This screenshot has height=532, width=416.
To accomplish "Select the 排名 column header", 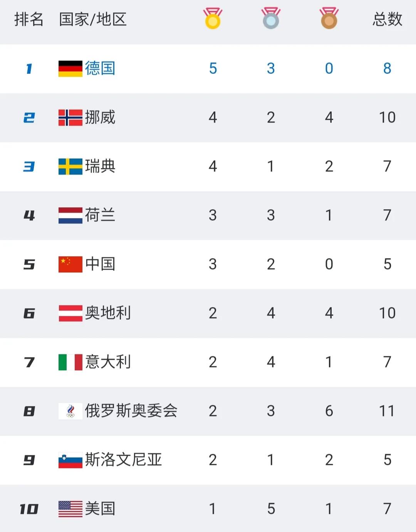I will (x=29, y=19).
